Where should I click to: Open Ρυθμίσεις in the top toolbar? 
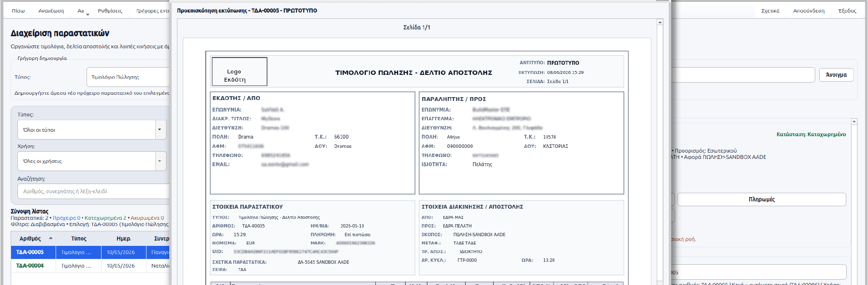pyautogui.click(x=110, y=11)
